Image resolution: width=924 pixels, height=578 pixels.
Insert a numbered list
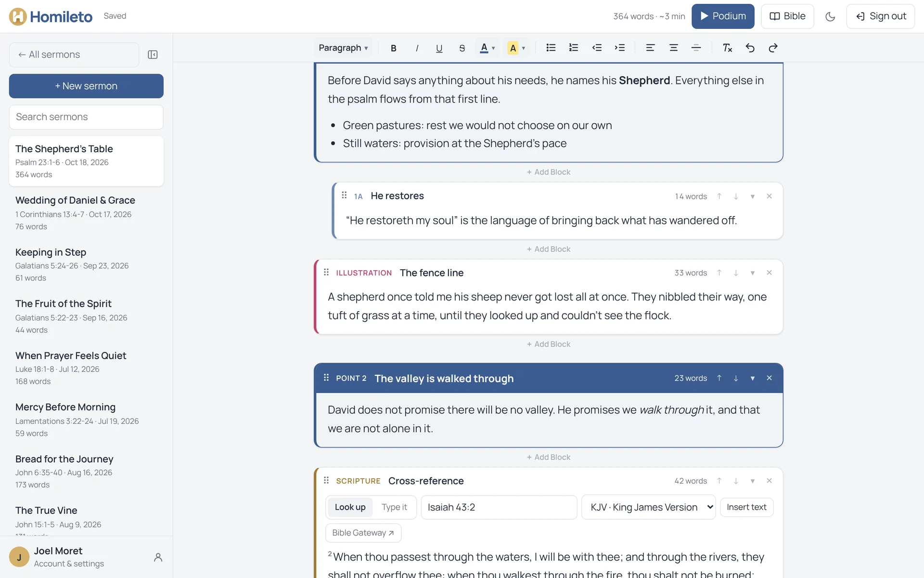pyautogui.click(x=574, y=48)
